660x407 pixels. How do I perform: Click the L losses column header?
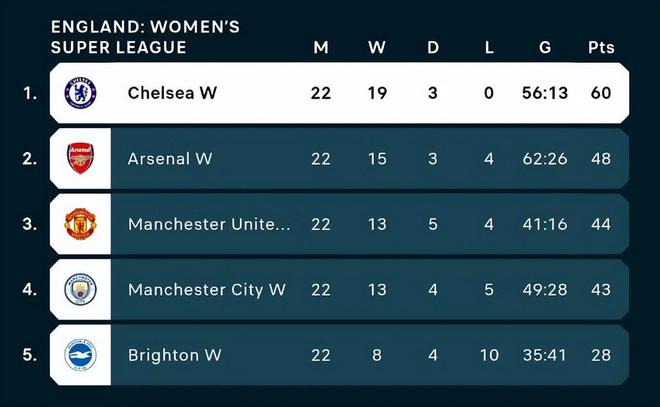(x=489, y=47)
